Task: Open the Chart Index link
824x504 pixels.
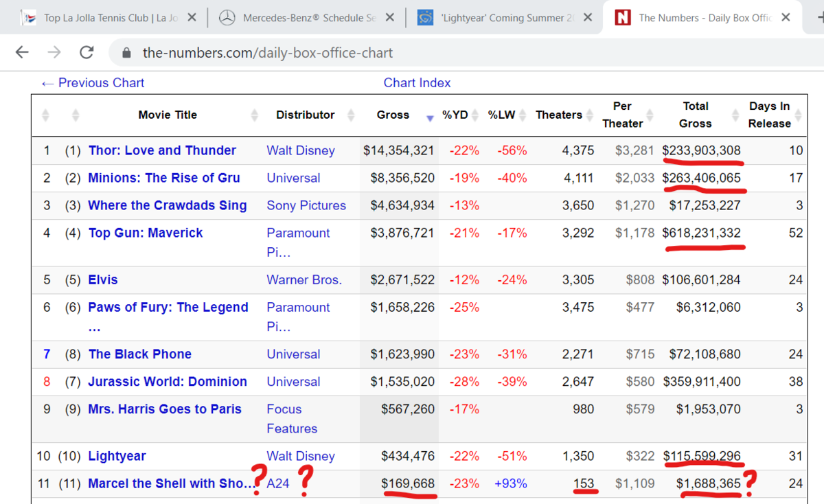Action: click(417, 83)
